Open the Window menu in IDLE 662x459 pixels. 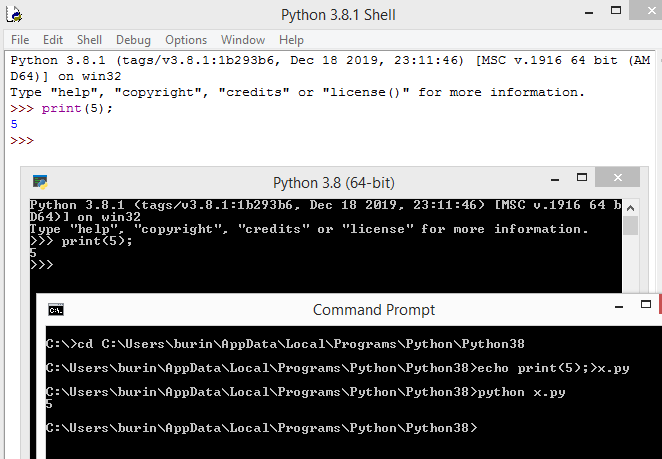click(243, 40)
